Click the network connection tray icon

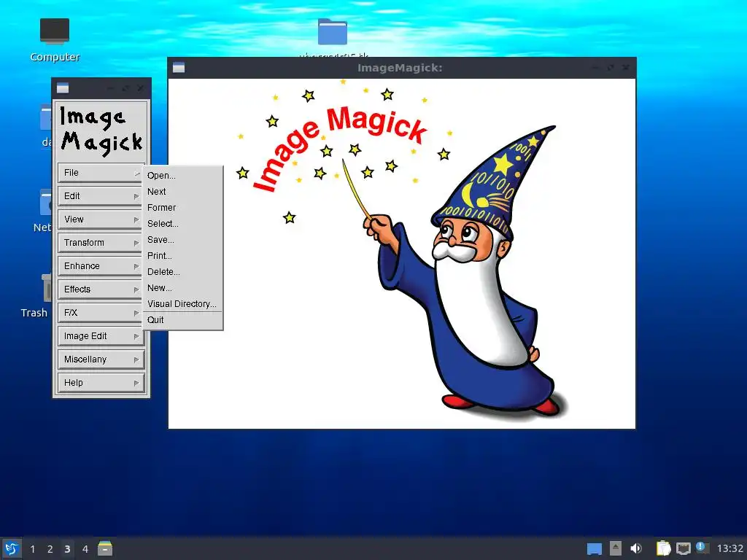coord(683,548)
